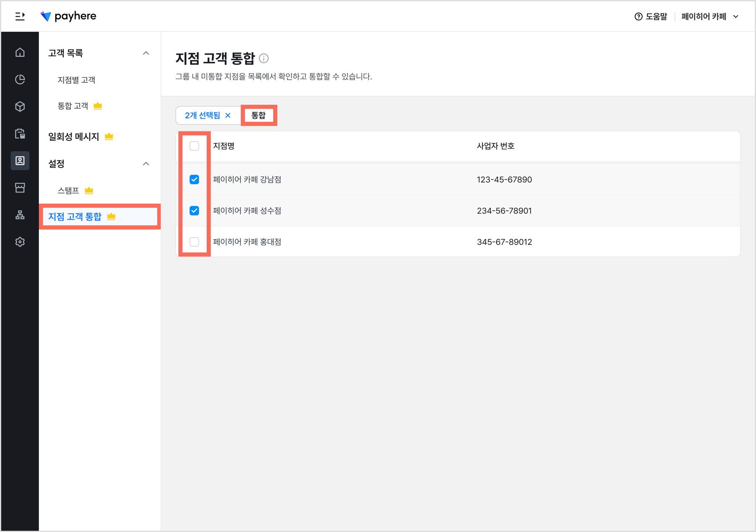Open the pie chart analytics icon
This screenshot has width=756, height=532.
20,79
